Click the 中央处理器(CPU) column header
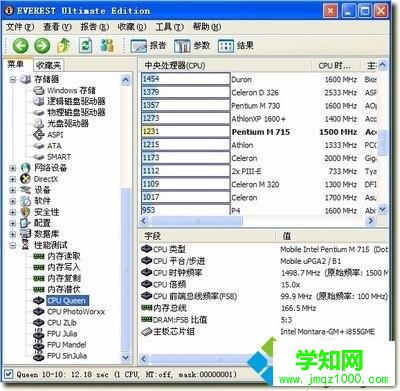The image size is (400, 391). point(225,65)
